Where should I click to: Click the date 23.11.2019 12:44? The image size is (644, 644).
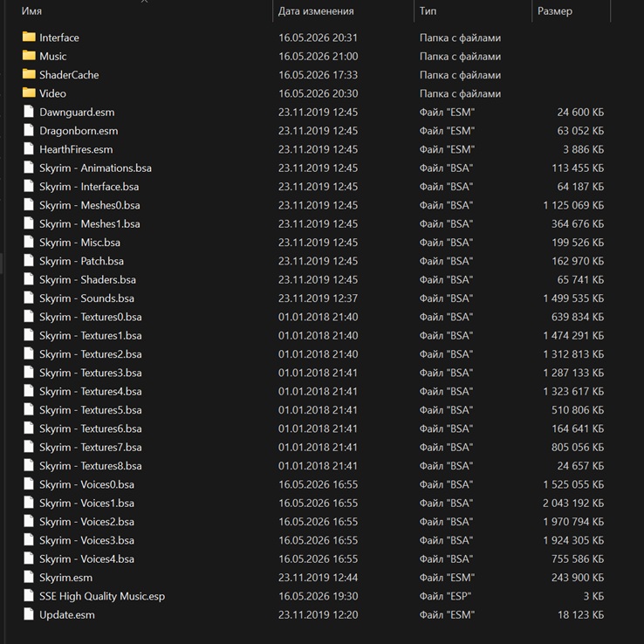[318, 578]
